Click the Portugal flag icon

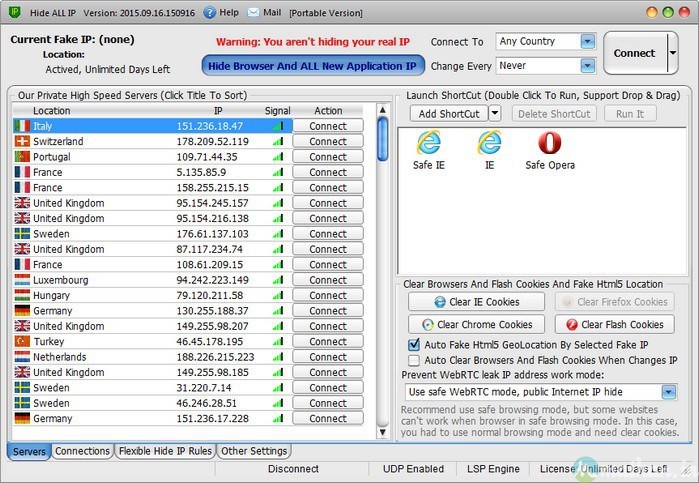point(22,157)
